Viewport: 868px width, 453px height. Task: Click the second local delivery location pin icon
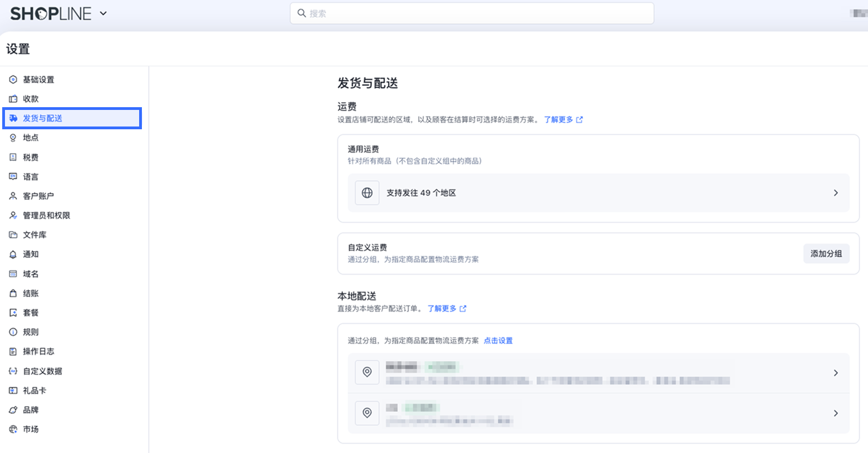[367, 413]
